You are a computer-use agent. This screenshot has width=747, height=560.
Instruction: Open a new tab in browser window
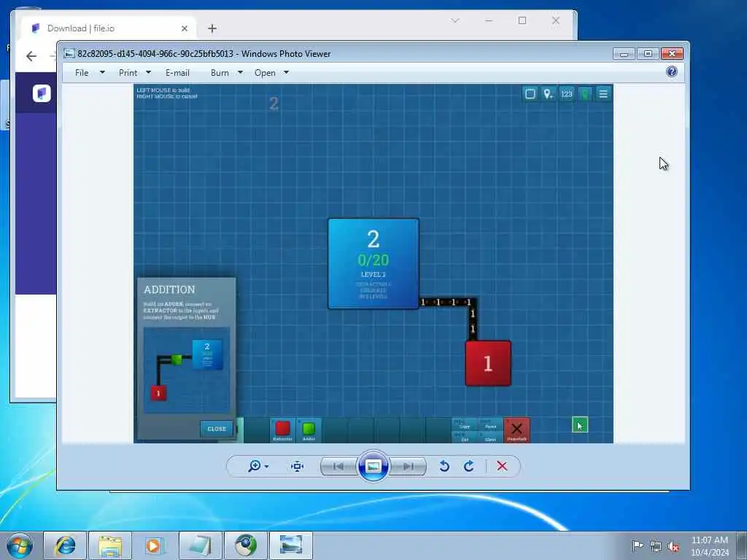[x=212, y=28]
